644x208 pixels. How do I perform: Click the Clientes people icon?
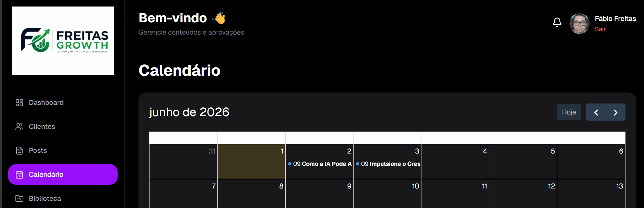pos(19,126)
